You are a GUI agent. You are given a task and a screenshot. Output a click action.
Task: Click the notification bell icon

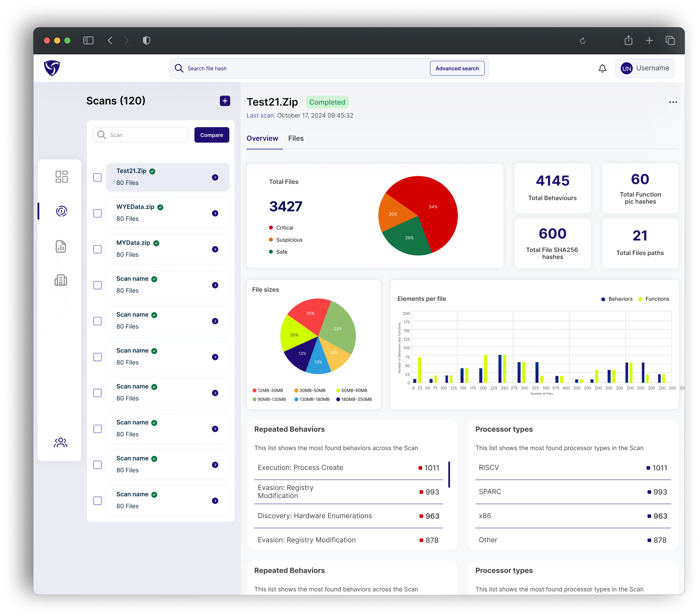point(602,68)
